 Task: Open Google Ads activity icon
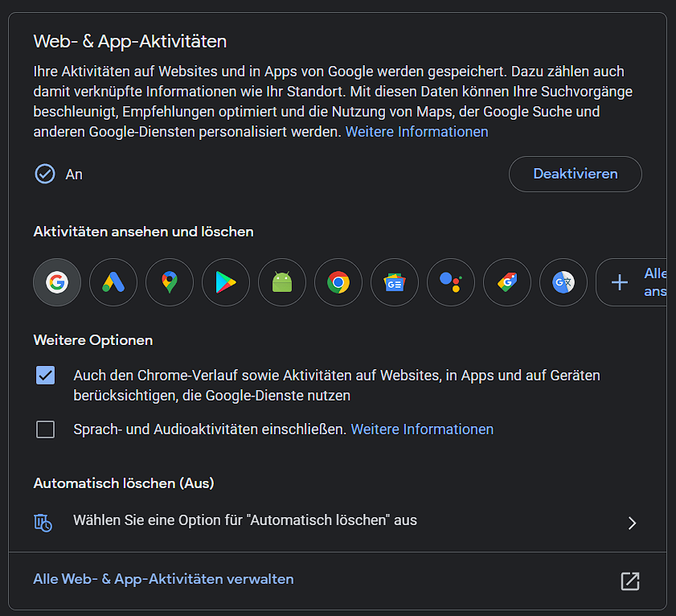click(113, 282)
